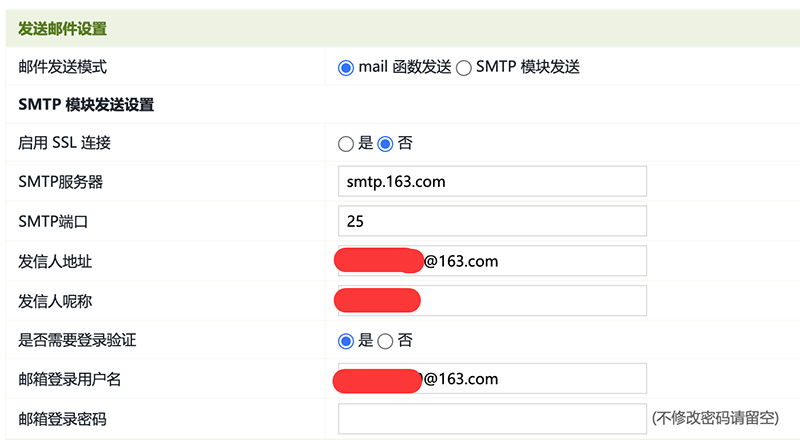
Task: Click the 是否需要登录验证 label text
Action: pos(77,341)
